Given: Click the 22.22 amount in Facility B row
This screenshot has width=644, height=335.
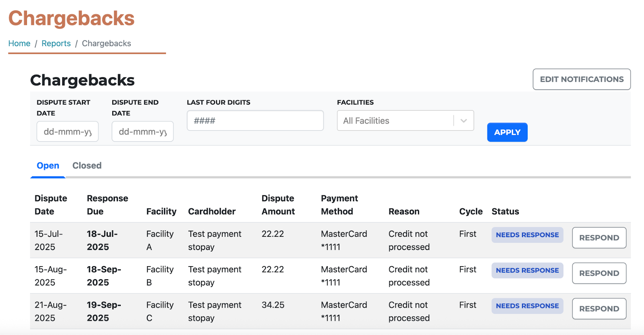Looking at the screenshot, I should point(273,269).
